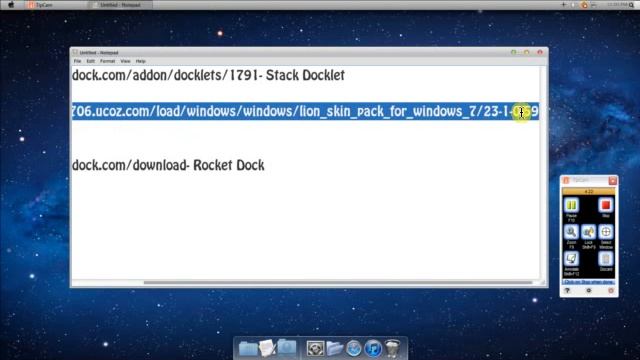The width and height of the screenshot is (640, 360).
Task: Switch to Untitled - Notepad taskbar item
Action: click(x=120, y=5)
